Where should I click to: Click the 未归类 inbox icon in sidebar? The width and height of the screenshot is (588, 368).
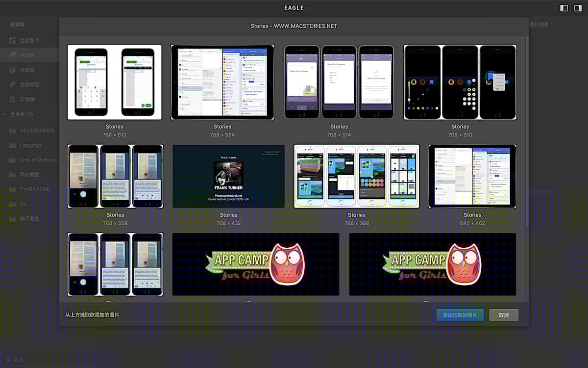13,55
